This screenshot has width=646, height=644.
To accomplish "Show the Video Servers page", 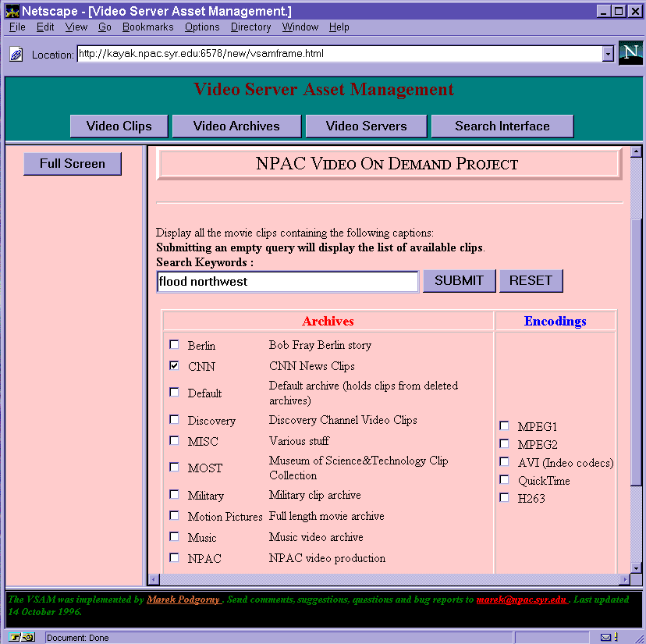I will (x=366, y=126).
